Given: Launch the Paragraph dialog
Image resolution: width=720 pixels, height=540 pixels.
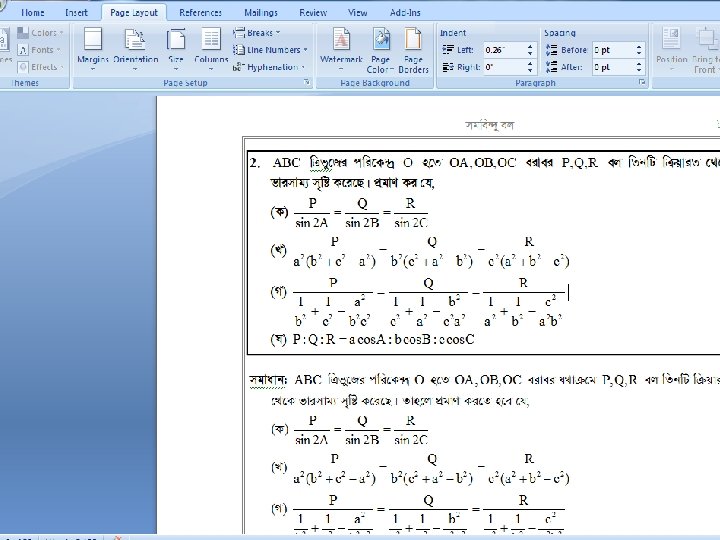Looking at the screenshot, I should [x=642, y=83].
